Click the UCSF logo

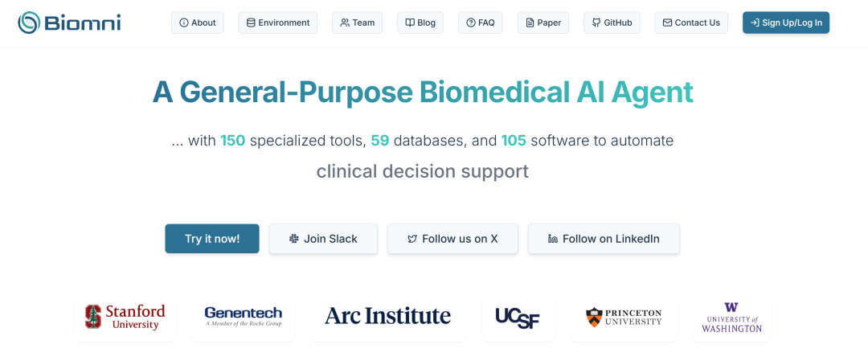(517, 318)
